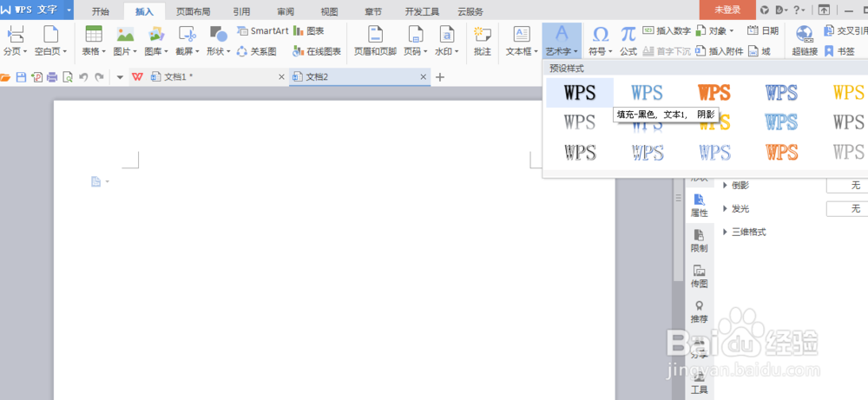Click the undo arrow icon
This screenshot has height=400, width=868.
[83, 77]
